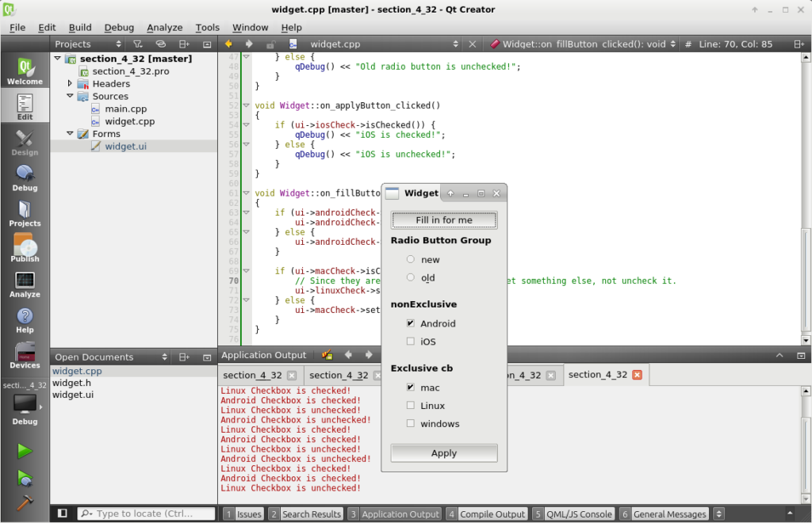Viewport: 812px width, 523px height.
Task: Collapse the Sources folder
Action: (70, 96)
